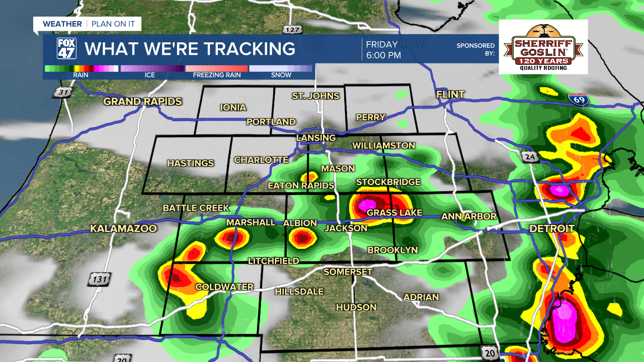Click the rain intensity color scale

click(x=82, y=68)
